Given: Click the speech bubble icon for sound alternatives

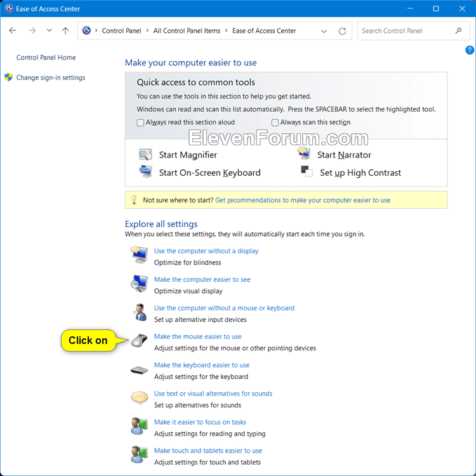Looking at the screenshot, I should point(140,397).
